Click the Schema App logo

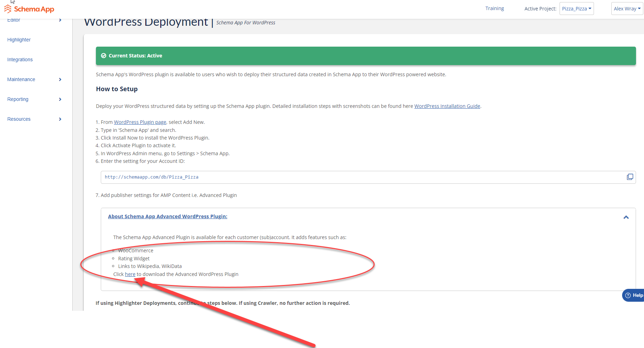(29, 9)
